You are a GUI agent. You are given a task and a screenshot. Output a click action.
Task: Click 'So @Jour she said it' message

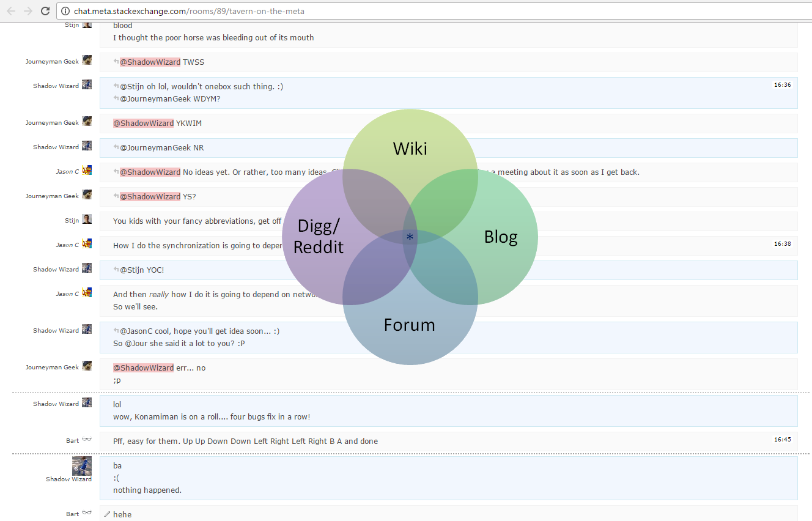tap(179, 343)
